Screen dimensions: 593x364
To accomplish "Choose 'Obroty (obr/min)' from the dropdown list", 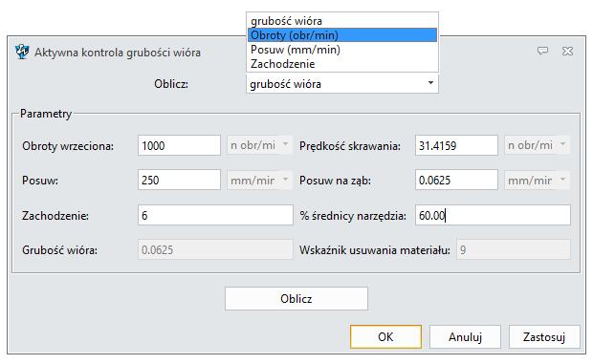I will coord(342,35).
